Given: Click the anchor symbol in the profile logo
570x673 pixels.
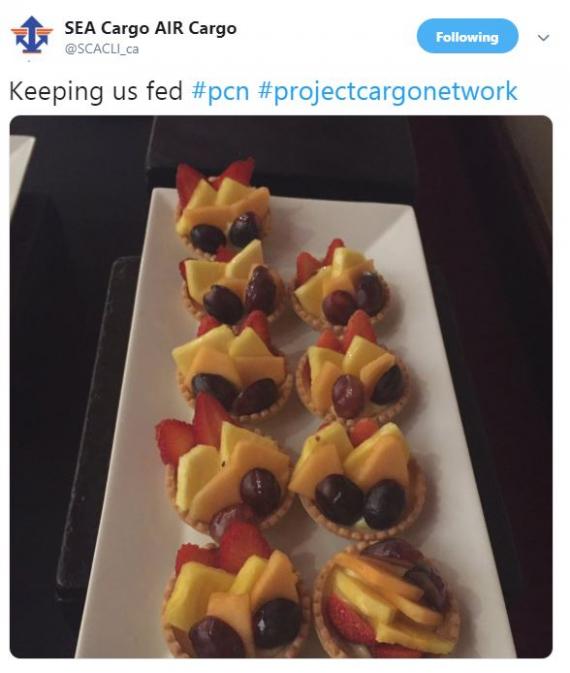Looking at the screenshot, I should click(x=31, y=39).
